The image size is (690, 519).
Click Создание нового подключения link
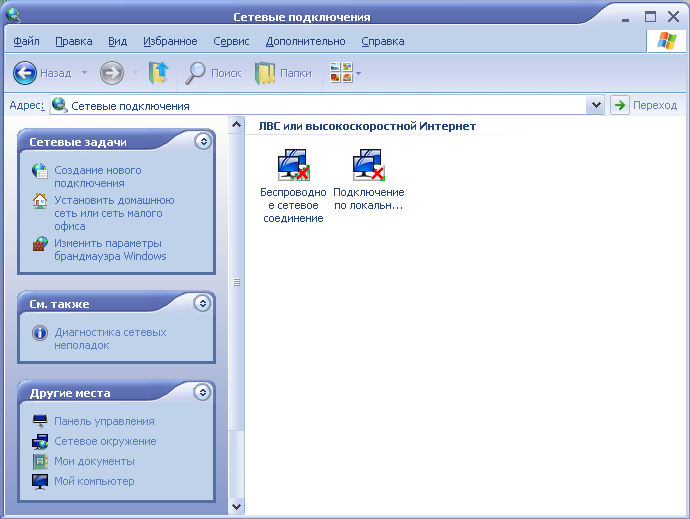click(x=98, y=177)
